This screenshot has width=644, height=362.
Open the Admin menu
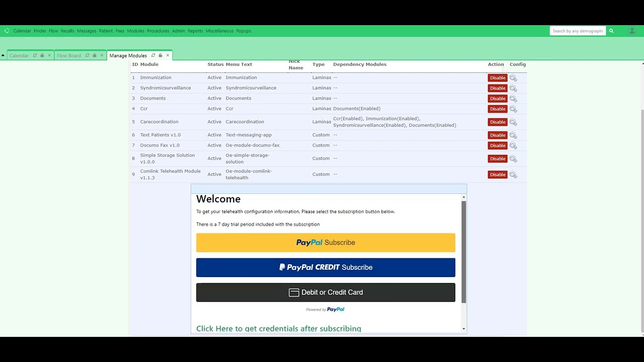click(x=178, y=31)
